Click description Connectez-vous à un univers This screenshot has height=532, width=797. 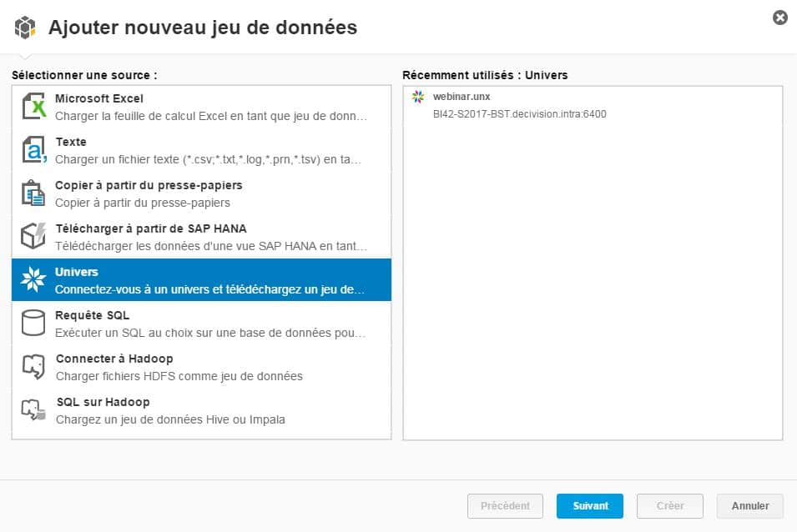click(210, 289)
